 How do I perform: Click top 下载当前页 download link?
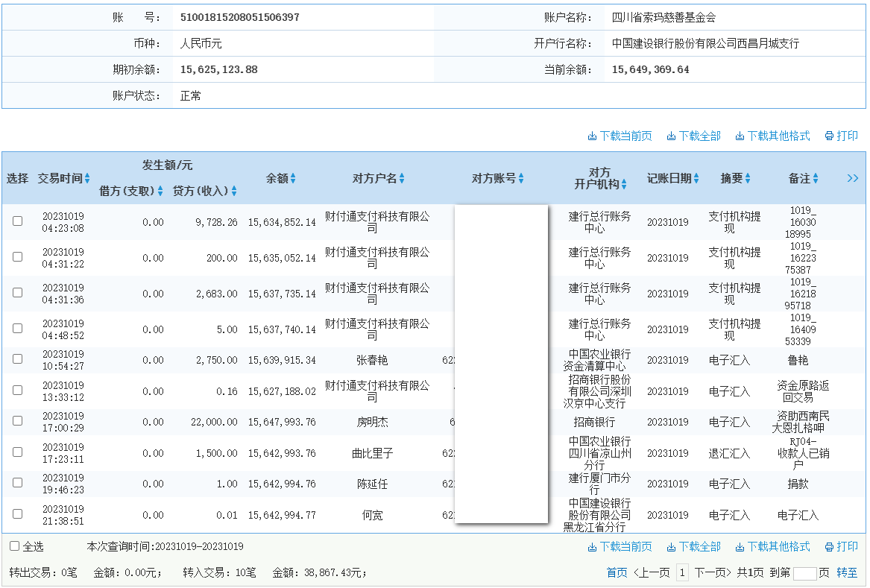(620, 136)
